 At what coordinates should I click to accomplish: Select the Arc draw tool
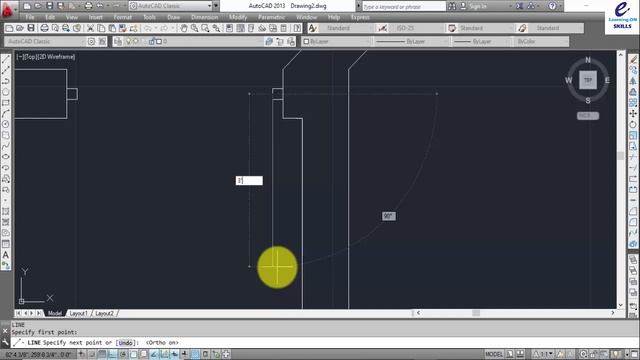point(6,113)
